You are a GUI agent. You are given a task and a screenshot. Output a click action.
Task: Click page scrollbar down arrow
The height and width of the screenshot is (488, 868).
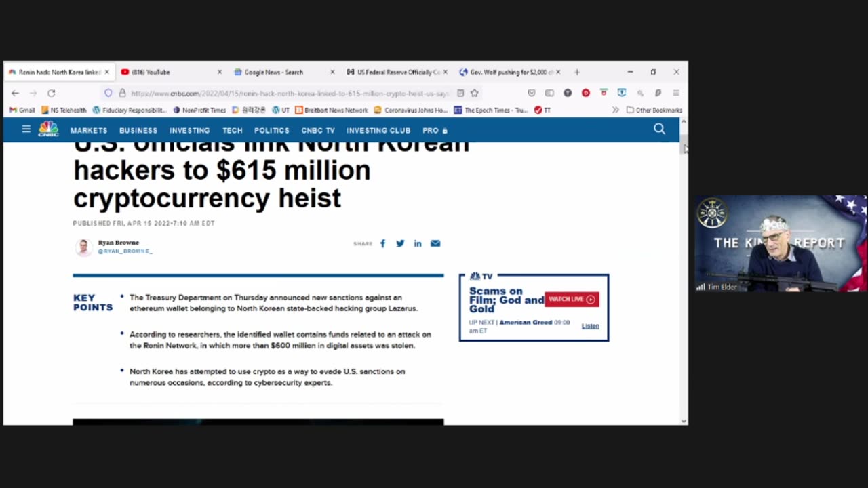(x=683, y=421)
